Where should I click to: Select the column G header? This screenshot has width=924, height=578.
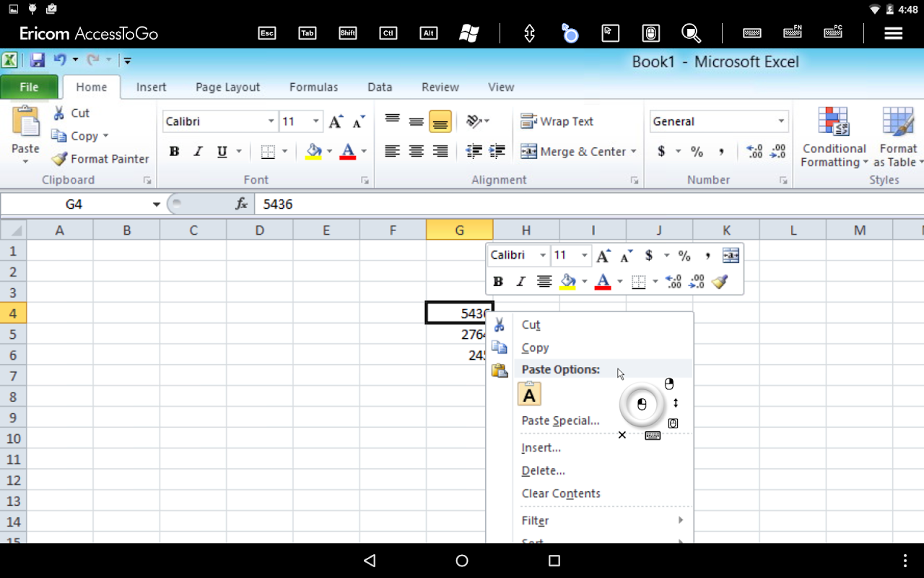tap(460, 230)
